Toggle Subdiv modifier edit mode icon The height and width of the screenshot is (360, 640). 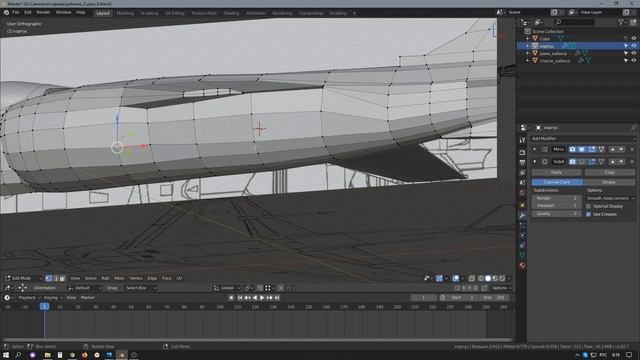click(x=592, y=162)
